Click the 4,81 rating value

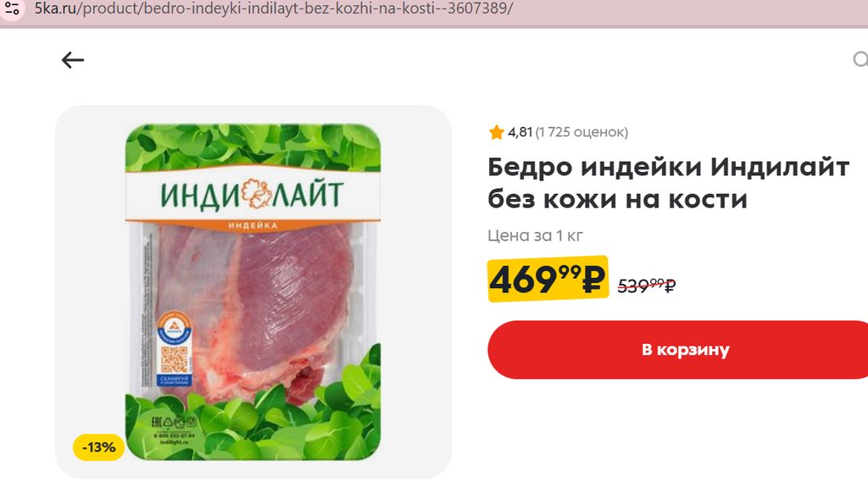[520, 132]
